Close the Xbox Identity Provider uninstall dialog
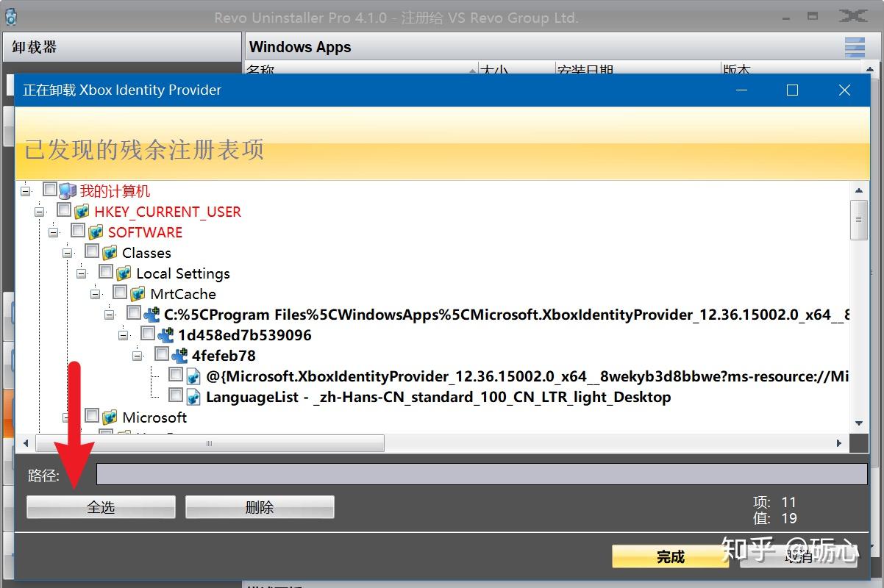 844,90
